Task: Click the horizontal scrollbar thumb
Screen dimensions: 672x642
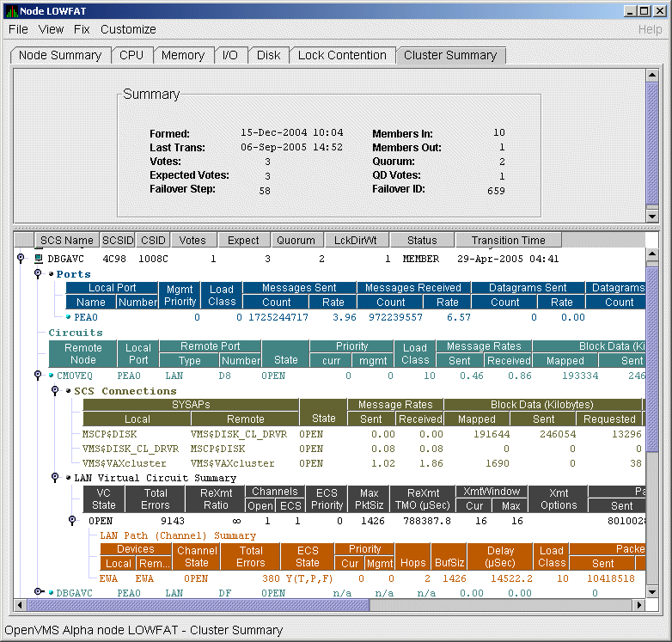Action: click(198, 604)
